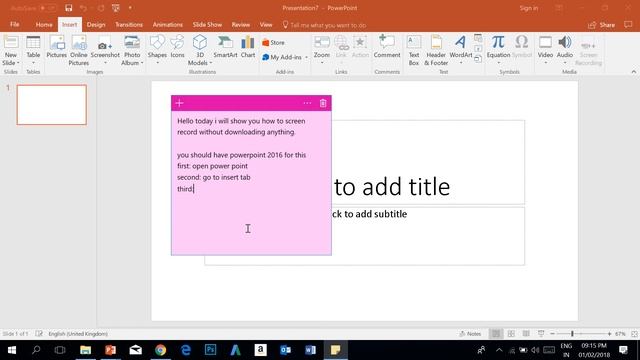Image resolution: width=640 pixels, height=360 pixels.
Task: Insert Video from the ribbon
Action: [545, 50]
